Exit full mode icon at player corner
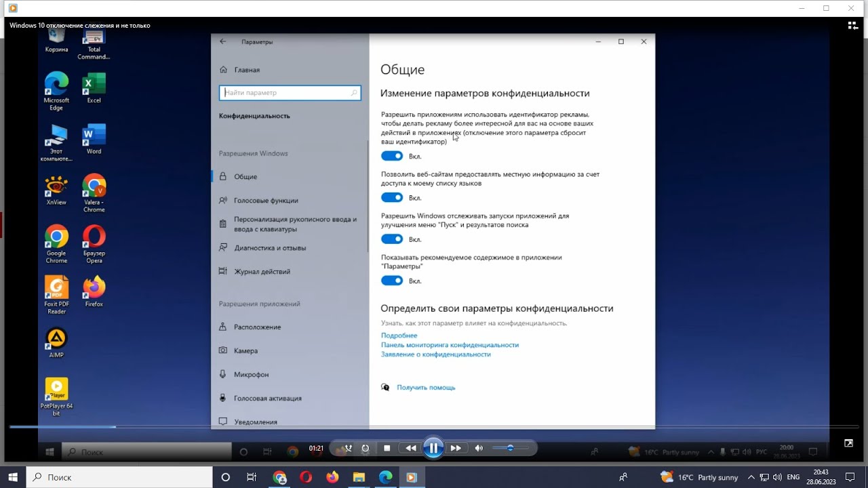The width and height of the screenshot is (868, 488). (x=848, y=443)
